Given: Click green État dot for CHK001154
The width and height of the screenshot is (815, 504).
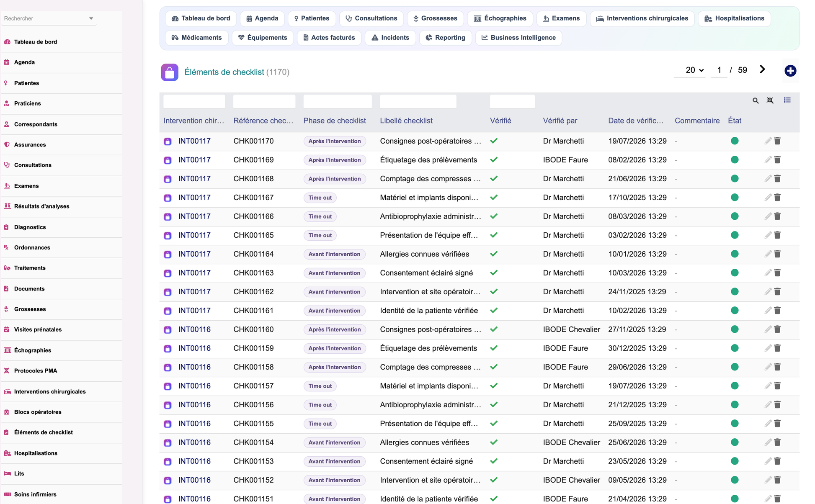Looking at the screenshot, I should [735, 442].
